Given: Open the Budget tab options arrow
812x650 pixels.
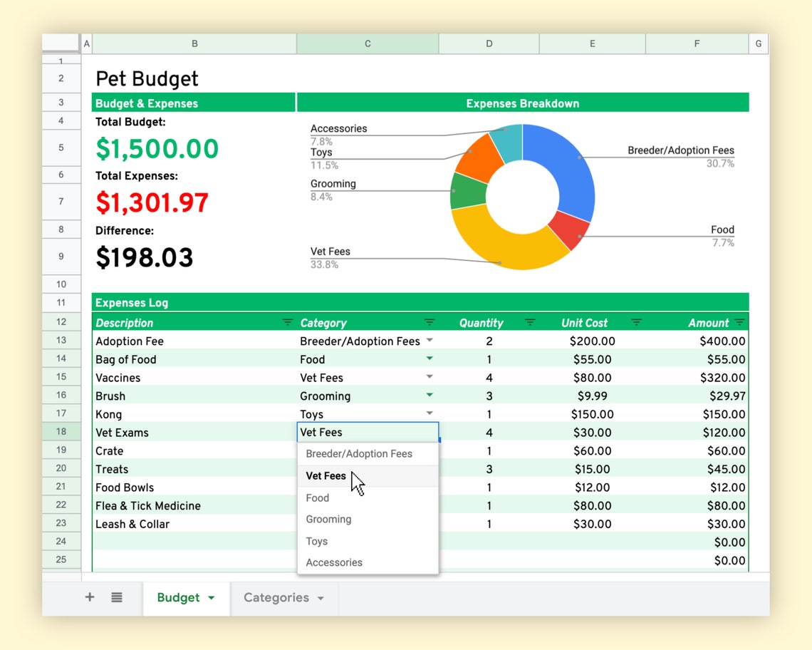Looking at the screenshot, I should coord(209,599).
